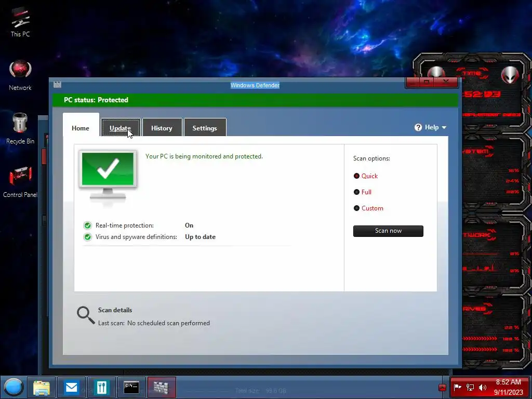The width and height of the screenshot is (532, 399).
Task: Click the network tray icon
Action: 470,387
